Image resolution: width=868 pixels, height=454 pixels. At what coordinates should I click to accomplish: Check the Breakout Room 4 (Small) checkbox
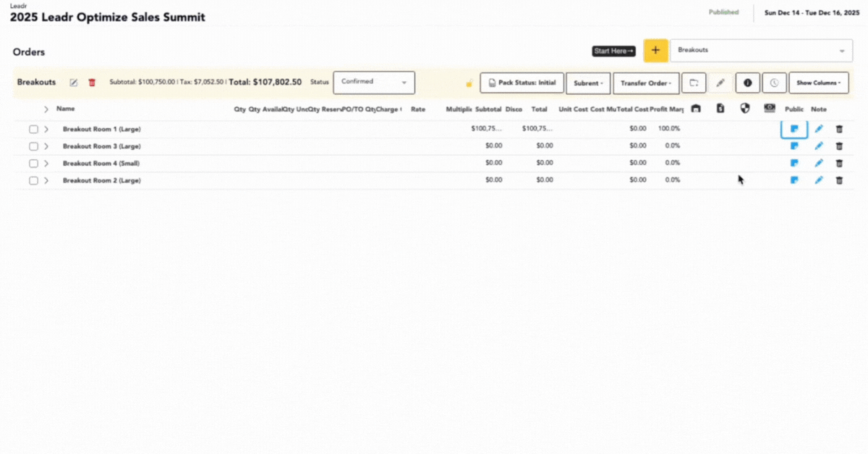(x=33, y=163)
